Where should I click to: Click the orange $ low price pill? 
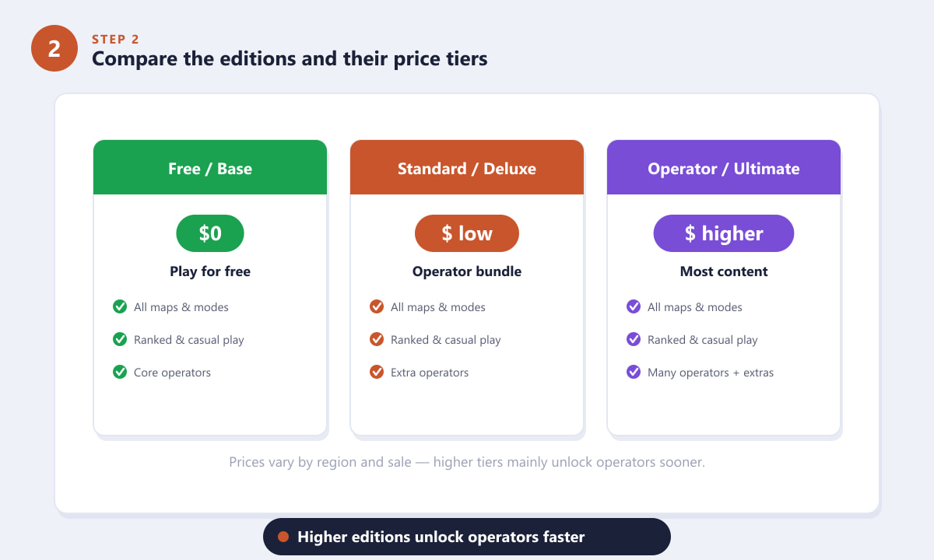click(x=467, y=233)
